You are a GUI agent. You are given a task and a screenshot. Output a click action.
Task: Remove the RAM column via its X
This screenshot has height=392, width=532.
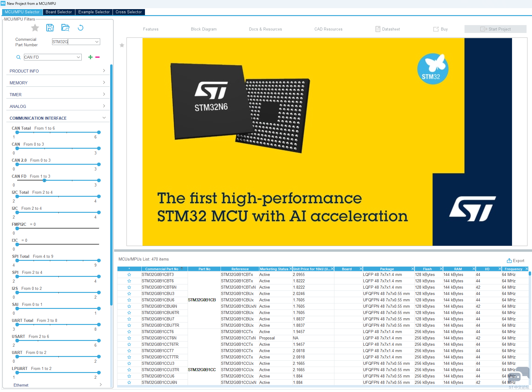[x=474, y=269]
